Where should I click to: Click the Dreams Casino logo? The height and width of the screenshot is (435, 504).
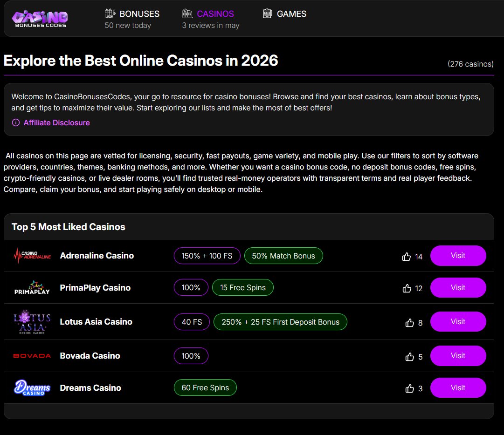pyautogui.click(x=32, y=387)
